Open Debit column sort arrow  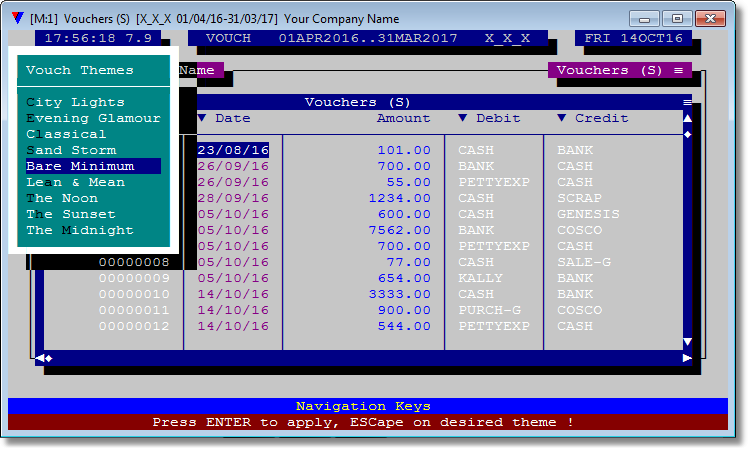[x=462, y=118]
